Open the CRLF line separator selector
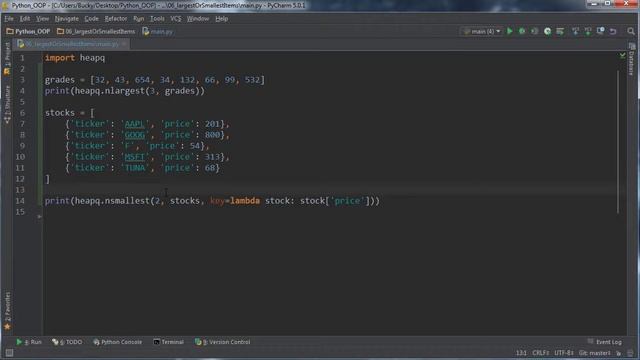 click(541, 353)
